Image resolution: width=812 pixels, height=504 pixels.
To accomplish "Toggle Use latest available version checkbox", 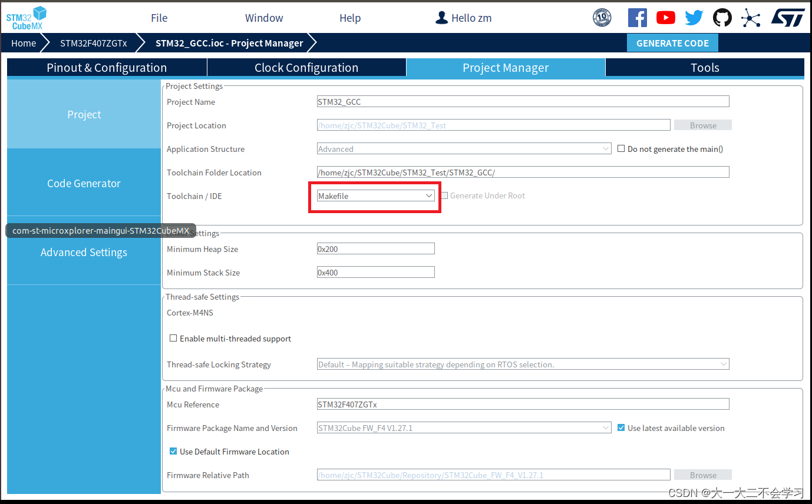I will coord(621,428).
